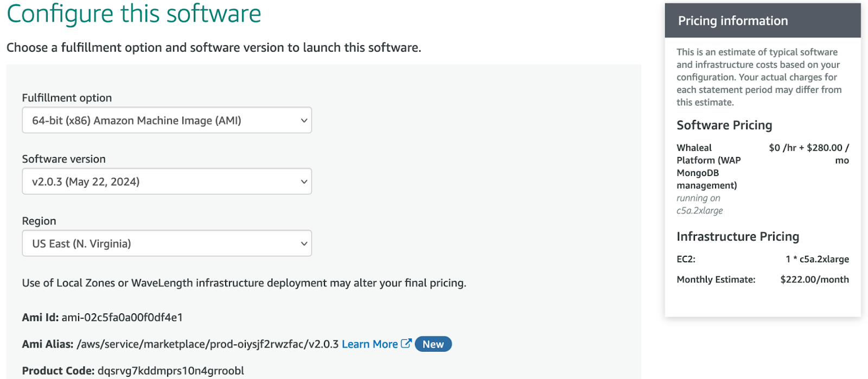Click the Product Code value

tap(170, 371)
